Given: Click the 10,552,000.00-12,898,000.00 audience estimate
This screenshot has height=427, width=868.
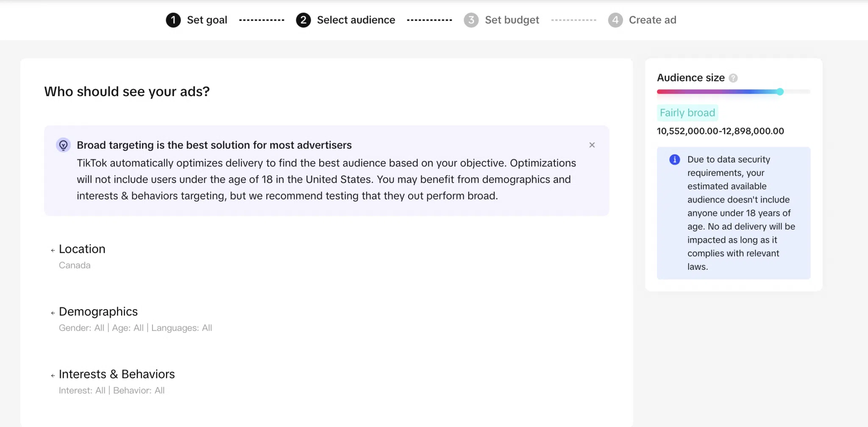Looking at the screenshot, I should [x=720, y=131].
